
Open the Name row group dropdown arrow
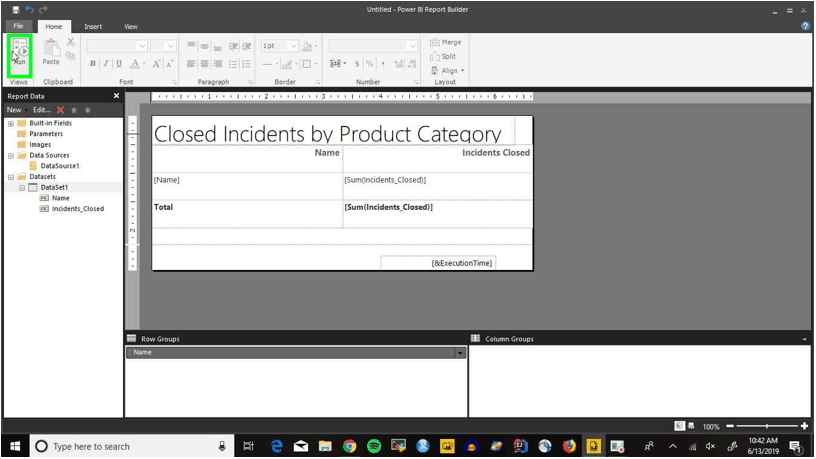pyautogui.click(x=460, y=353)
